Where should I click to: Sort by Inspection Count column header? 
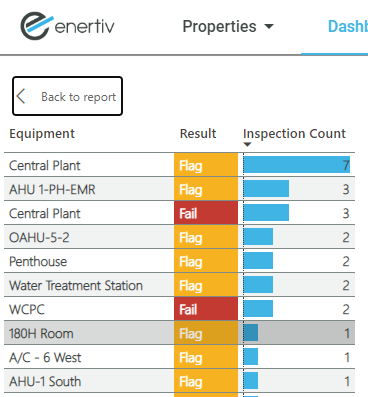tap(294, 134)
